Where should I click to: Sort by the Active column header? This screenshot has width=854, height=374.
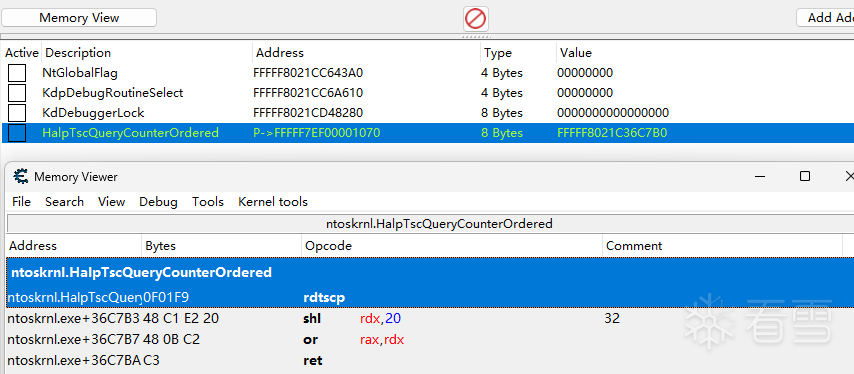[22, 53]
